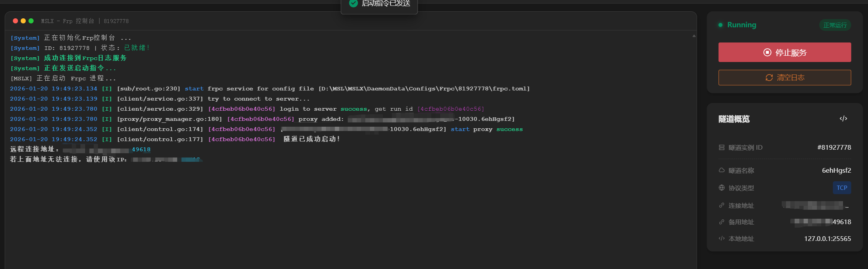Click the remote port 49618 in console
Viewport: 868px width, 269px height.
[x=141, y=149]
